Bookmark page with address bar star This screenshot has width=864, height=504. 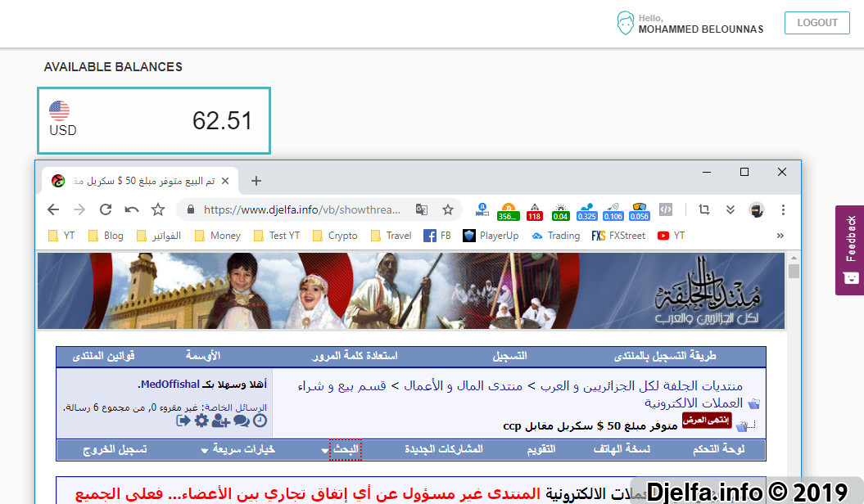[448, 209]
